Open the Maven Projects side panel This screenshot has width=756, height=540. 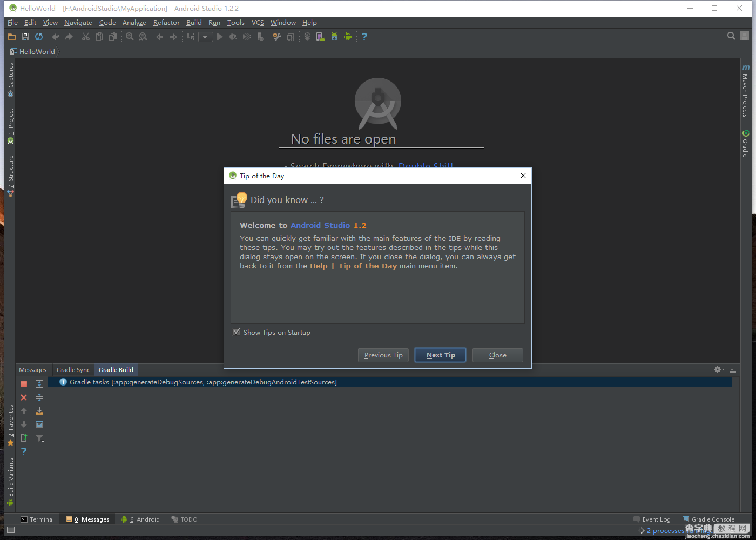pos(745,90)
